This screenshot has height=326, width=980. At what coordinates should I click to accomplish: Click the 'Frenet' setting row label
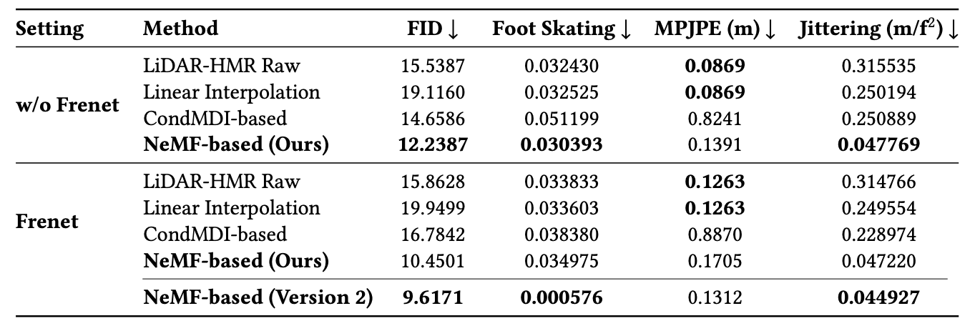47,221
